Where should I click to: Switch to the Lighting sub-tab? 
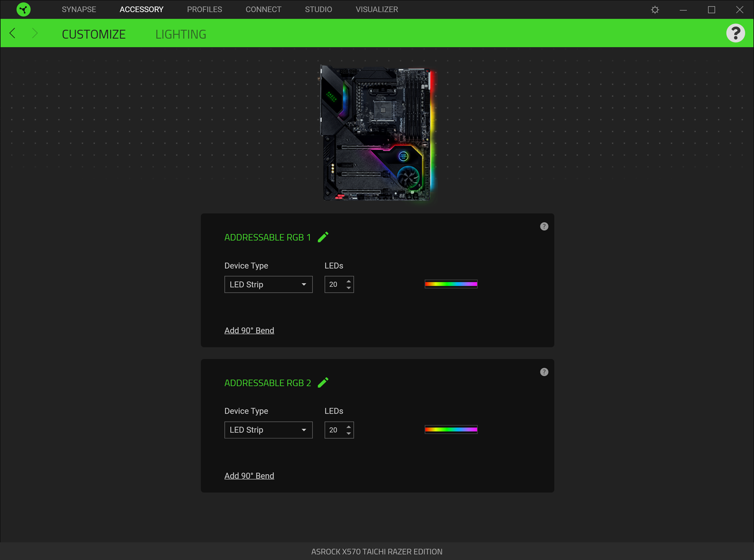click(x=181, y=34)
